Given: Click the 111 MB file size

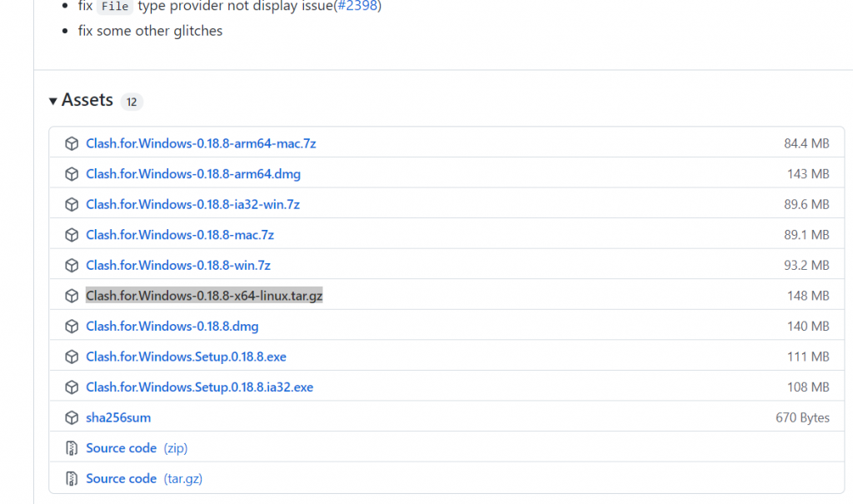Looking at the screenshot, I should 808,357.
